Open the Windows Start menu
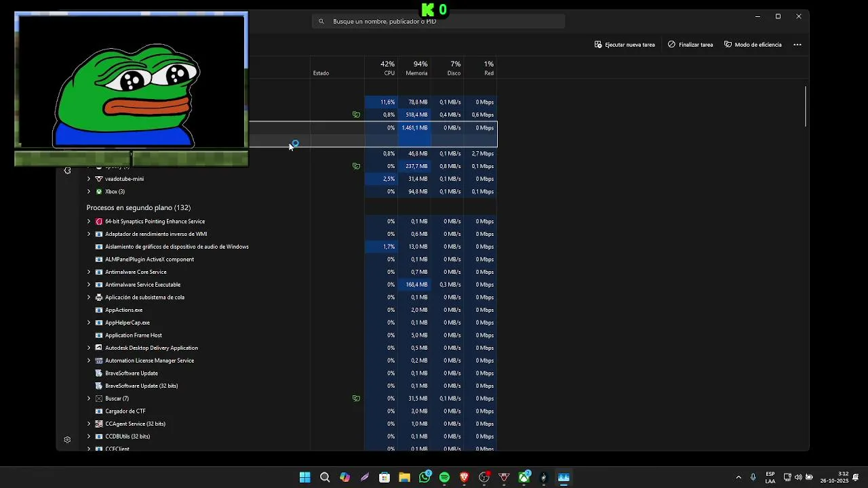Viewport: 868px width, 488px height. pos(305,477)
